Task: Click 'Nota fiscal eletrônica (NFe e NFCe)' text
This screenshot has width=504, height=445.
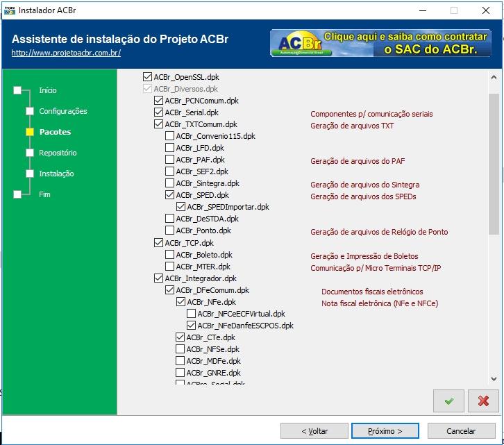Action: tap(380, 303)
